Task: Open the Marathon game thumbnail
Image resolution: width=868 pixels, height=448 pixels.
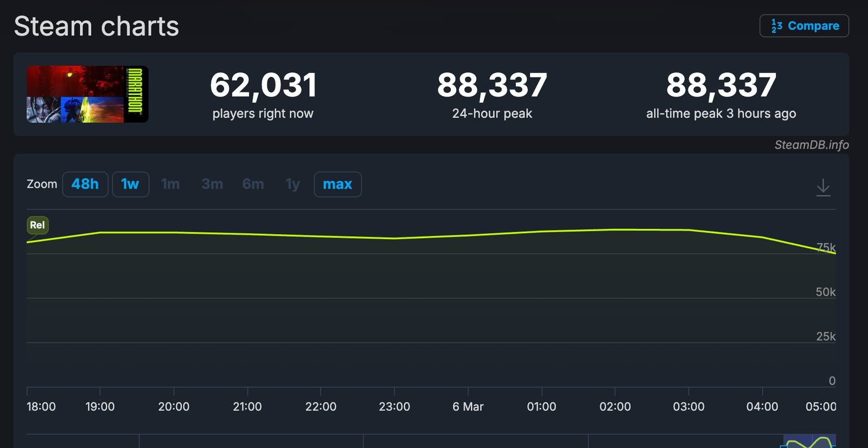Action: (87, 94)
